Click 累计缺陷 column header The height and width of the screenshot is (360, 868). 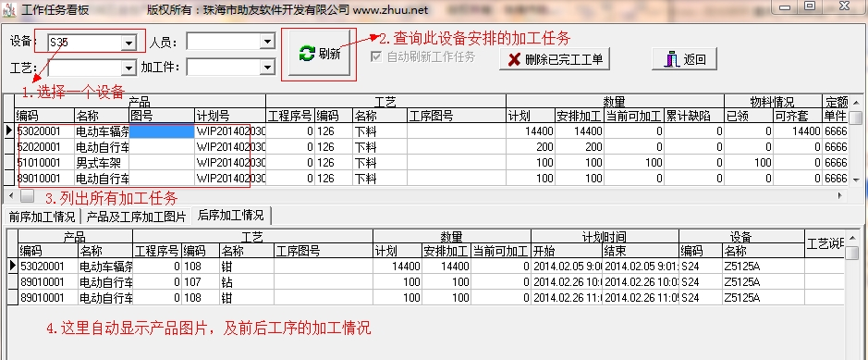click(x=694, y=116)
